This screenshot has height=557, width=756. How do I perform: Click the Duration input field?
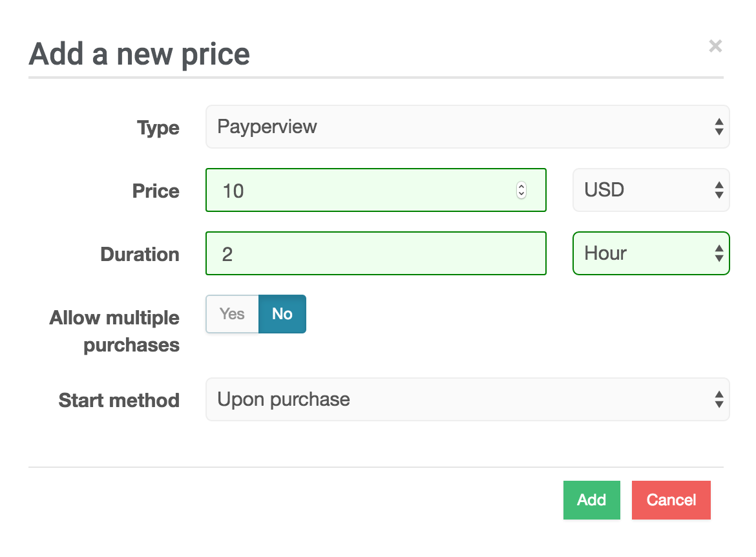click(376, 254)
